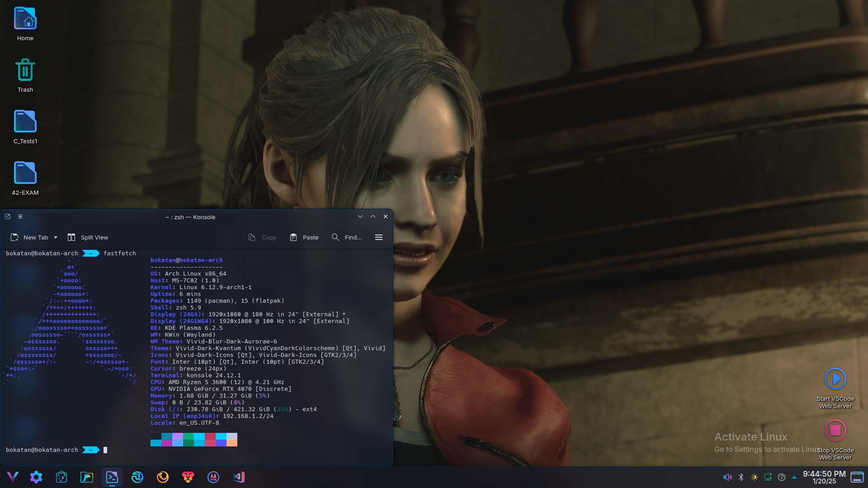The width and height of the screenshot is (868, 488).
Task: Click the fastfetch command text in the terminal
Action: point(120,253)
